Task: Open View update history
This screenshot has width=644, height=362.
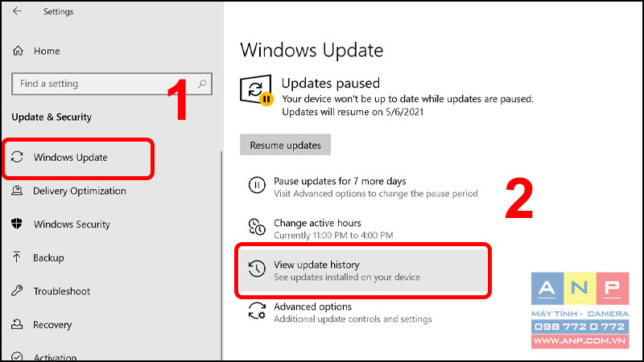Action: tap(363, 270)
